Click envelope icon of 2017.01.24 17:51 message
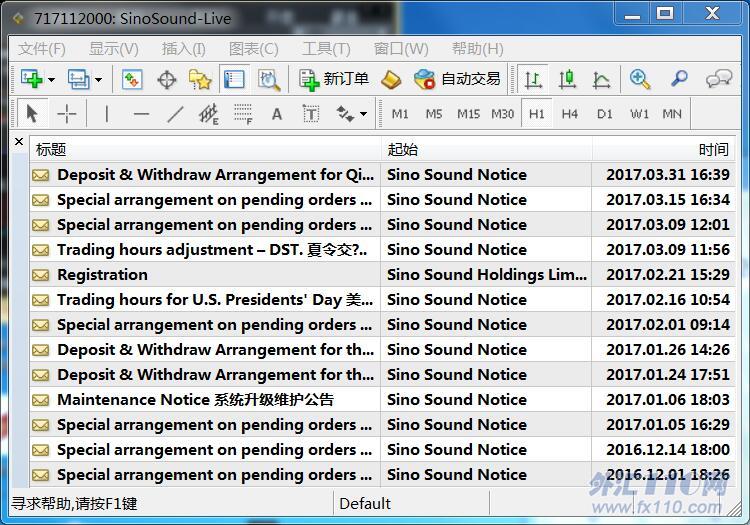Screen dimensions: 750x525 (x=41, y=375)
